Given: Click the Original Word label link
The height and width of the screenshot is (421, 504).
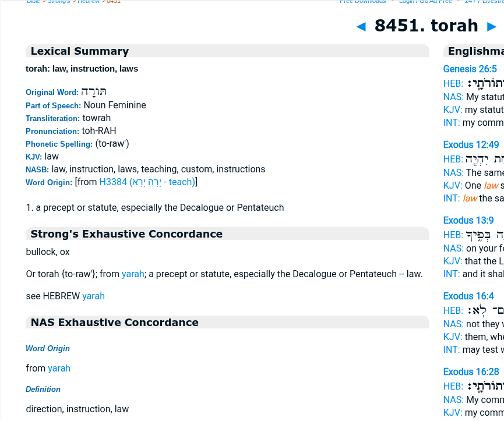Looking at the screenshot, I should [x=52, y=93].
